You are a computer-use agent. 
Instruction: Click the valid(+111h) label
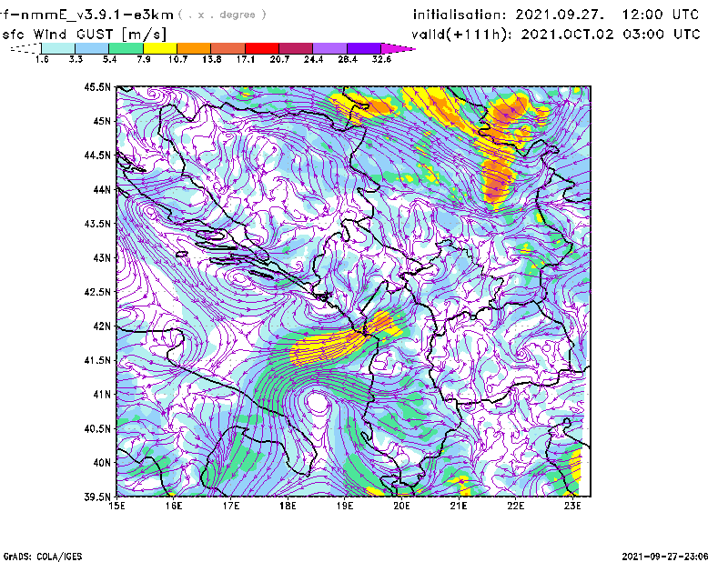click(463, 35)
